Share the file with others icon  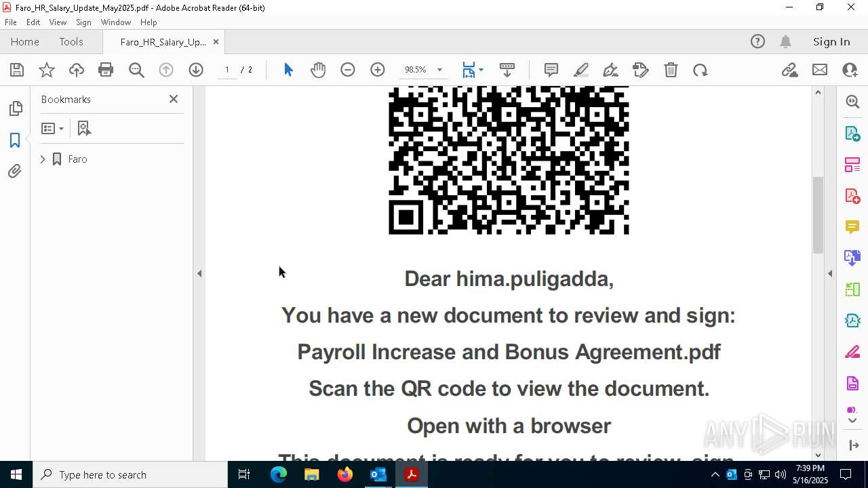[x=850, y=70]
